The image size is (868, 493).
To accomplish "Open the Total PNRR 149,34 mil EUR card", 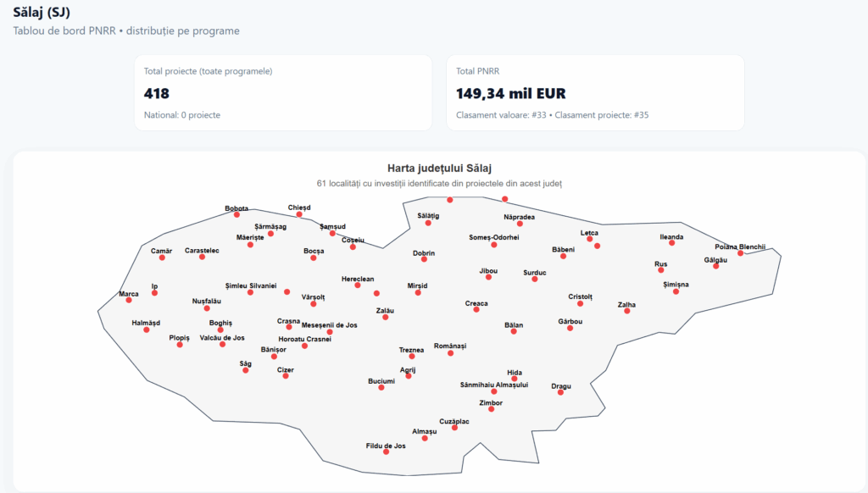I will (x=594, y=93).
